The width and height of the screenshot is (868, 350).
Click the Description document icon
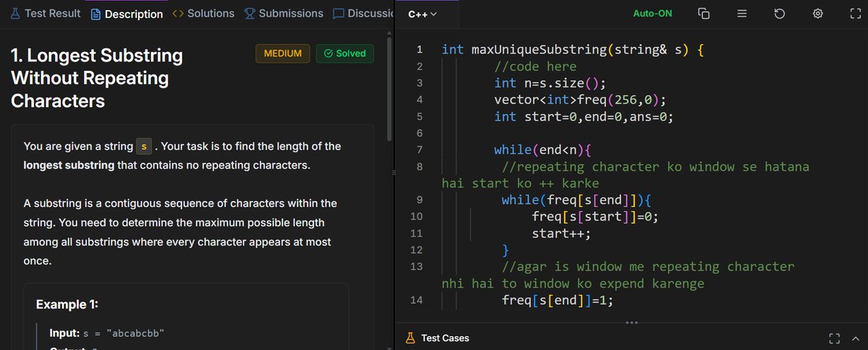point(95,14)
